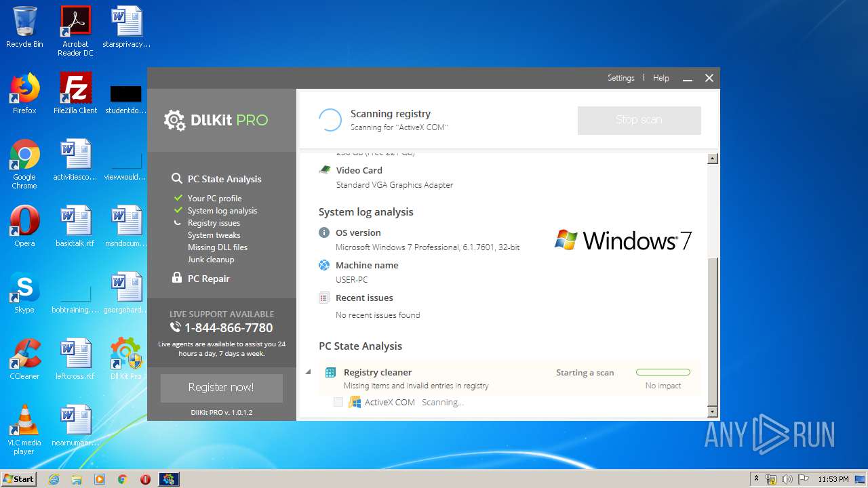Screen dimensions: 868x488
Task: Click the scroll up arrow
Action: 712,159
